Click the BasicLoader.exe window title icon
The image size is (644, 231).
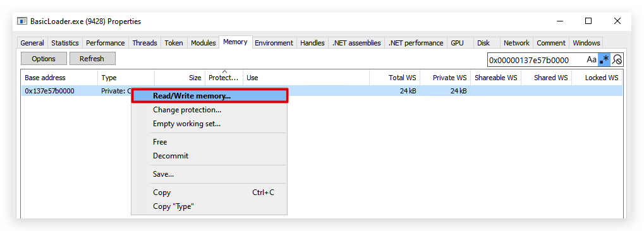click(22, 21)
